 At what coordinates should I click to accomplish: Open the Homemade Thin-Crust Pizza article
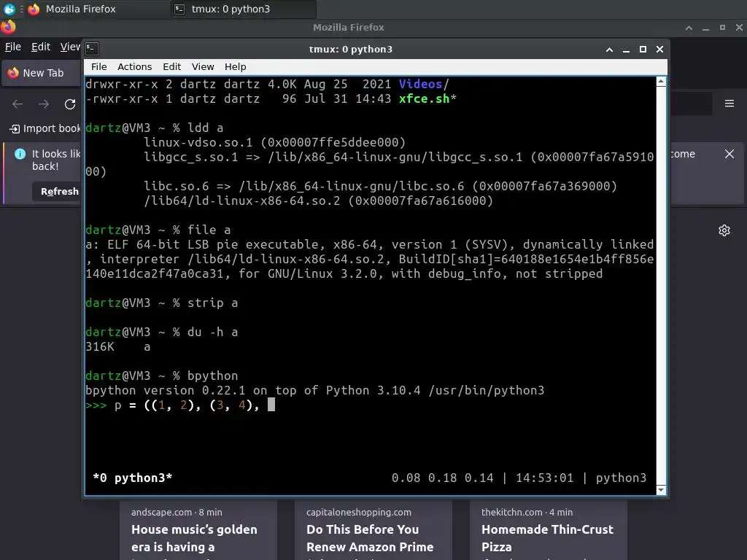point(547,538)
